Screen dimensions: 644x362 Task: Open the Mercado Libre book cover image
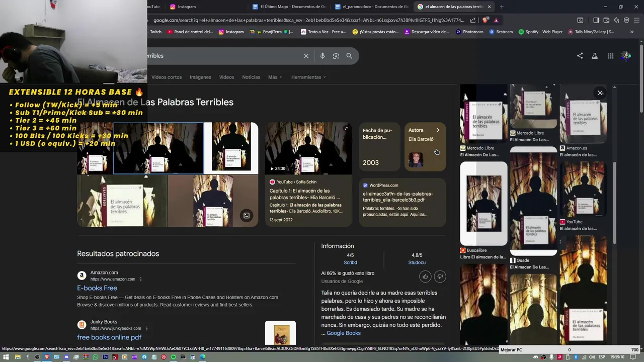[484, 115]
